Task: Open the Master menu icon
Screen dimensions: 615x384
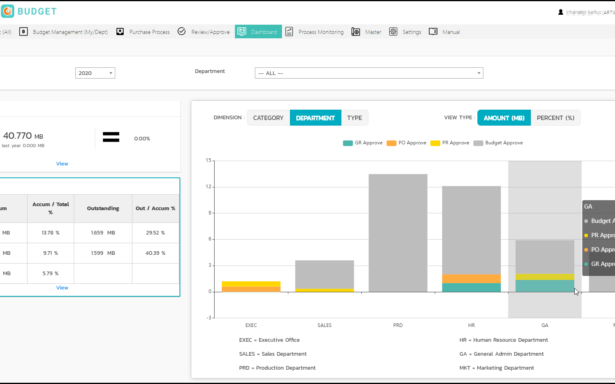Action: (355, 32)
